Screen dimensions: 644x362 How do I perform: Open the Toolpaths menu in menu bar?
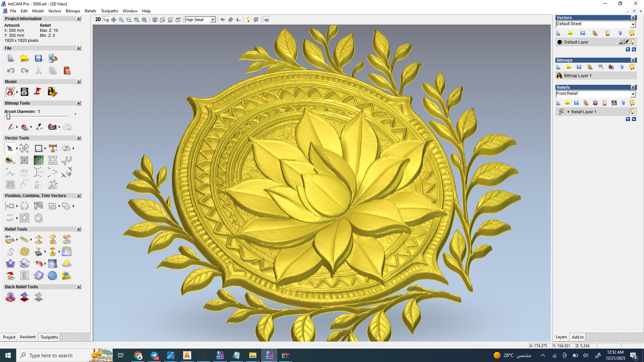point(109,11)
